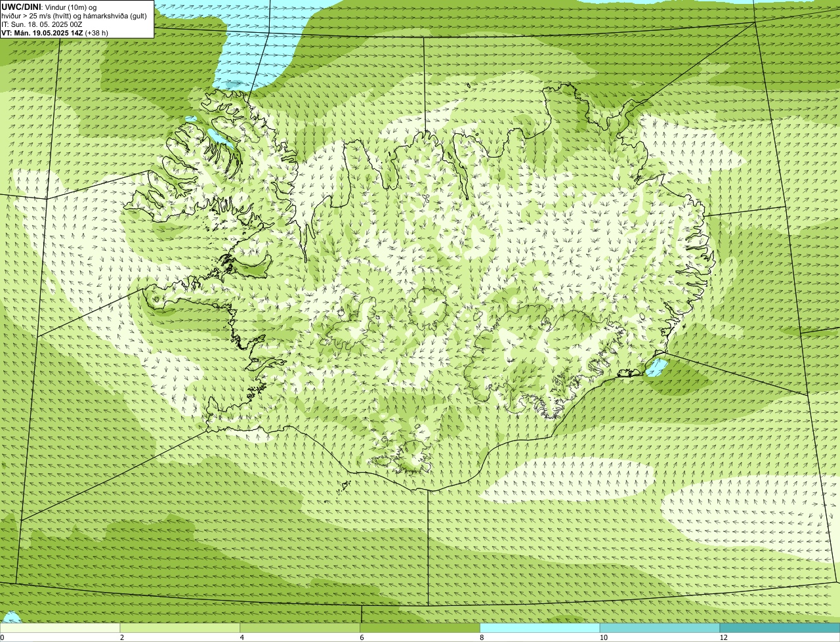Select the dark green 6–8 color bar segment
This screenshot has height=642, width=840.
coord(420,628)
